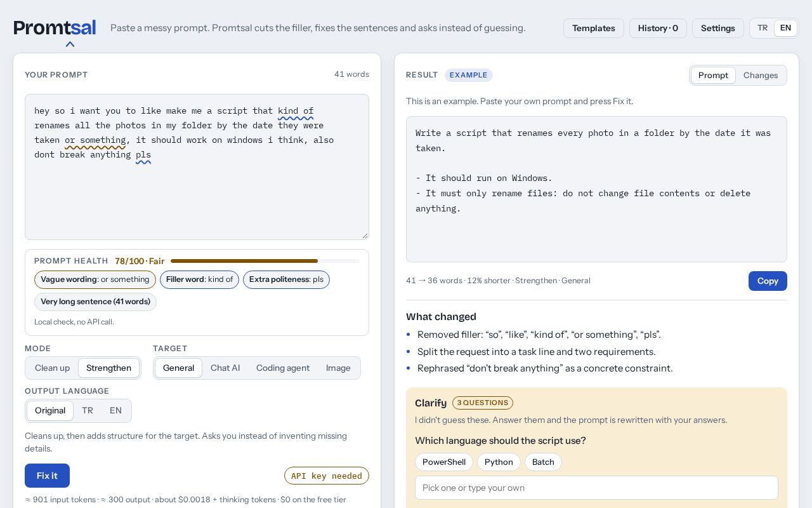Click the Fix it button
The width and height of the screenshot is (812, 508).
[x=47, y=476]
